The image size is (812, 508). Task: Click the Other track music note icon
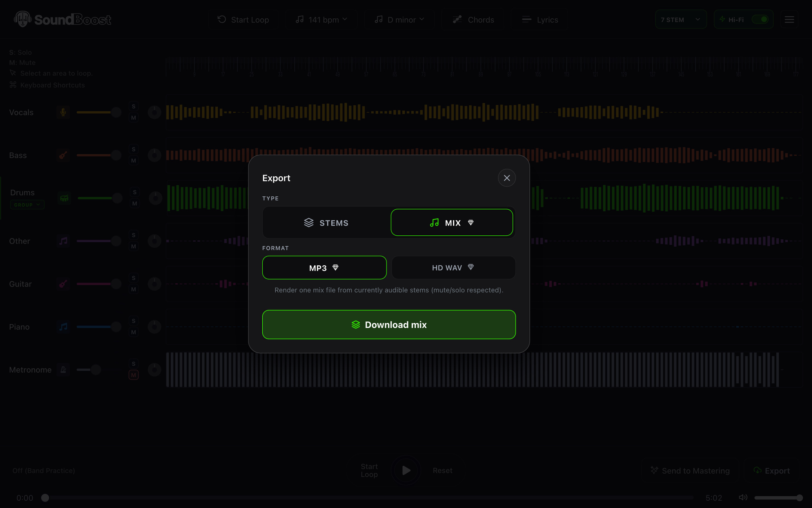pos(63,241)
